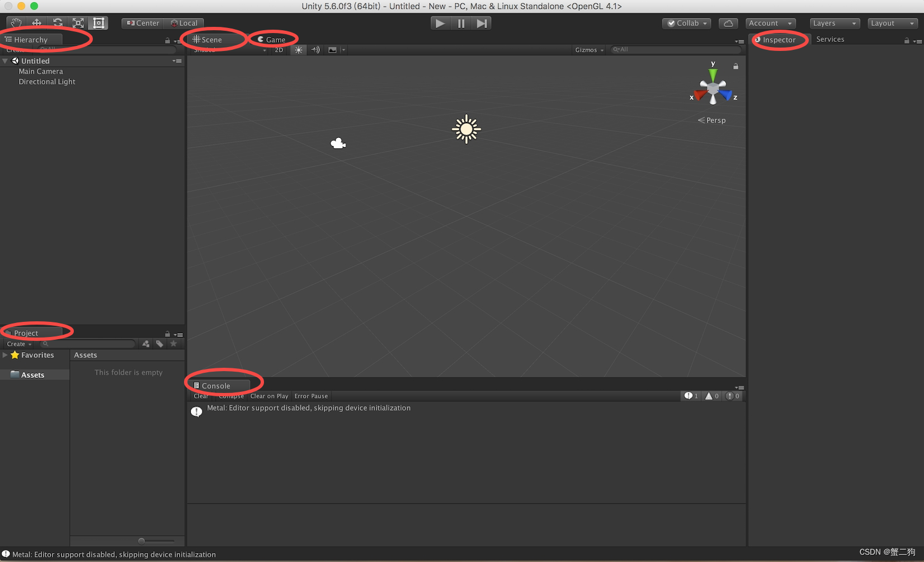Open the Project Create dropdown
This screenshot has height=562, width=924.
(x=19, y=344)
